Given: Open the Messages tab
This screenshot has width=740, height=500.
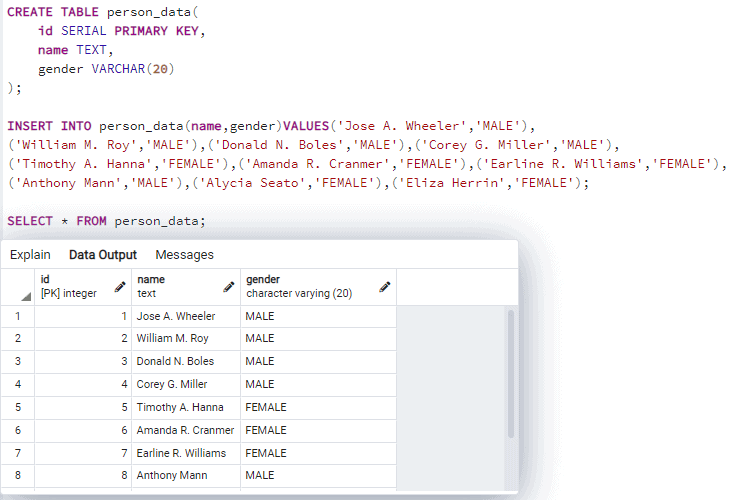Looking at the screenshot, I should click(x=185, y=255).
